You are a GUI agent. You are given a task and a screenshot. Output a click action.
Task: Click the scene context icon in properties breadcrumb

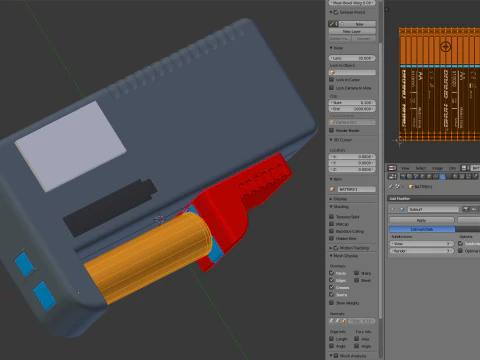(x=398, y=187)
